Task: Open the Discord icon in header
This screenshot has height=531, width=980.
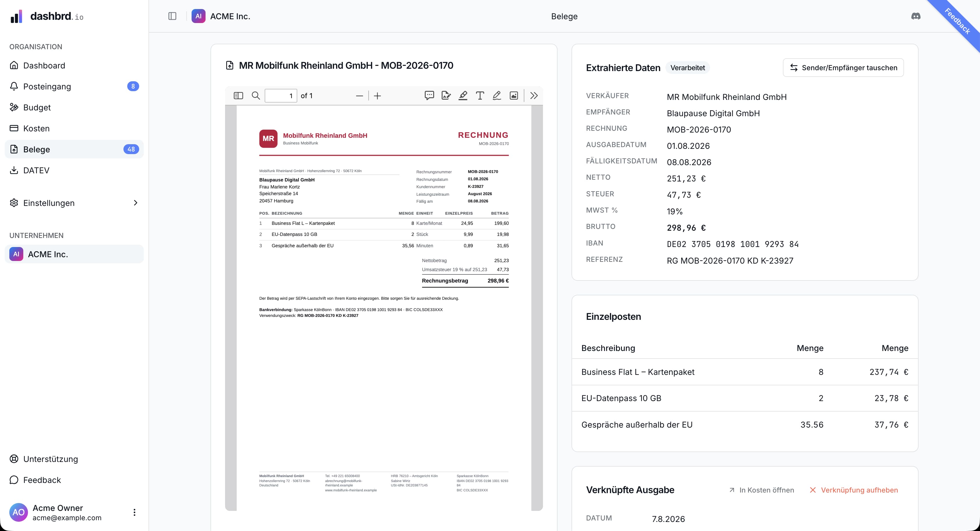Action: tap(916, 16)
